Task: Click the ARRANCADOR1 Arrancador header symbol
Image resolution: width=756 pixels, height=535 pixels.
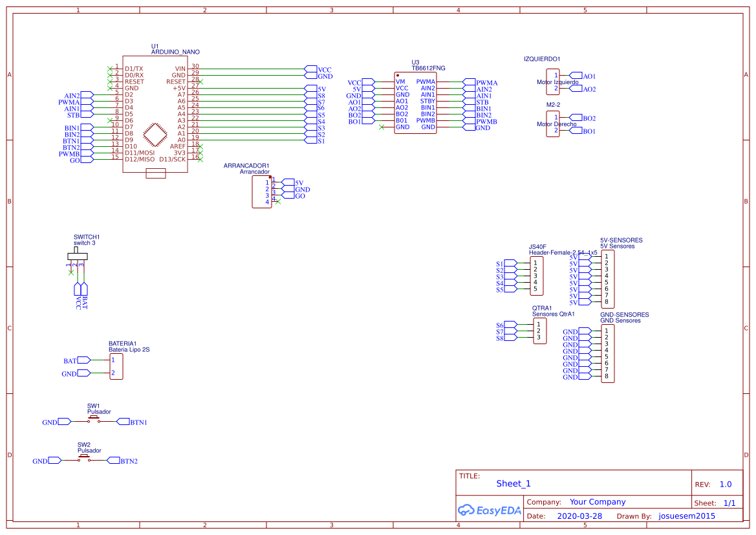Action: coord(261,192)
